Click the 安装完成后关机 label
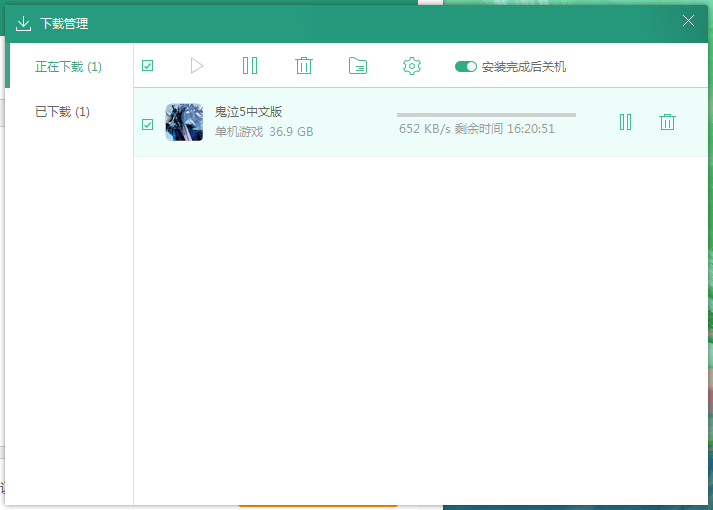 (x=524, y=67)
